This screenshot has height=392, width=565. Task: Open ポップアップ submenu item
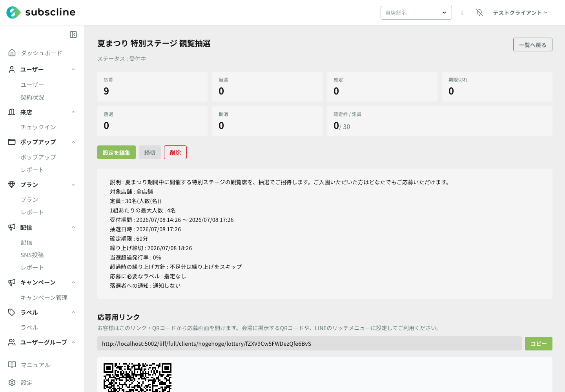(x=38, y=157)
